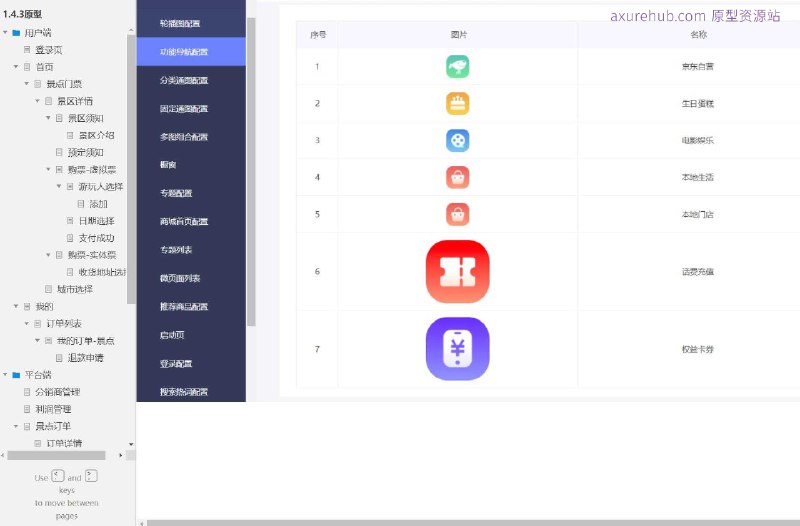This screenshot has height=526, width=800.
Task: Click the purple 权益卡券 phone yen icon
Action: [458, 349]
